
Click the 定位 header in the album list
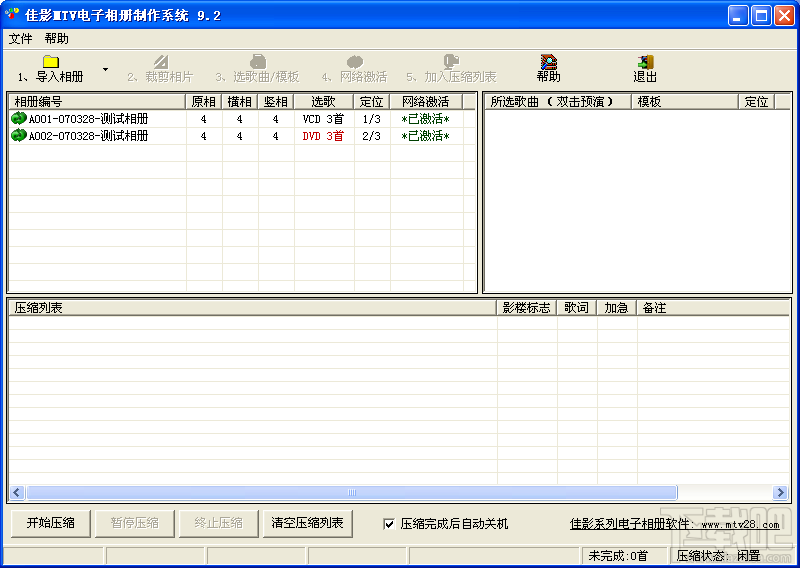tap(372, 102)
